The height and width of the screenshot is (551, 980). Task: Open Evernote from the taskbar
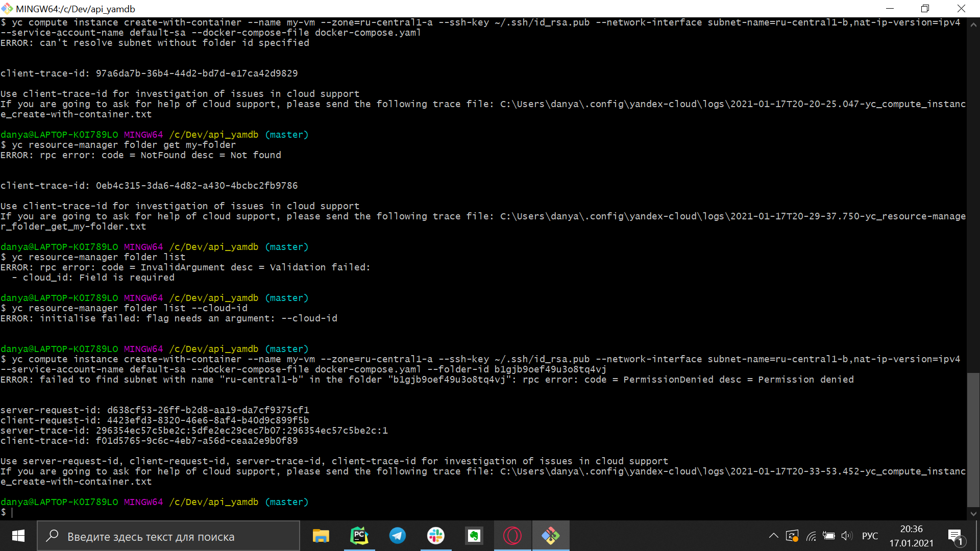coord(474,536)
